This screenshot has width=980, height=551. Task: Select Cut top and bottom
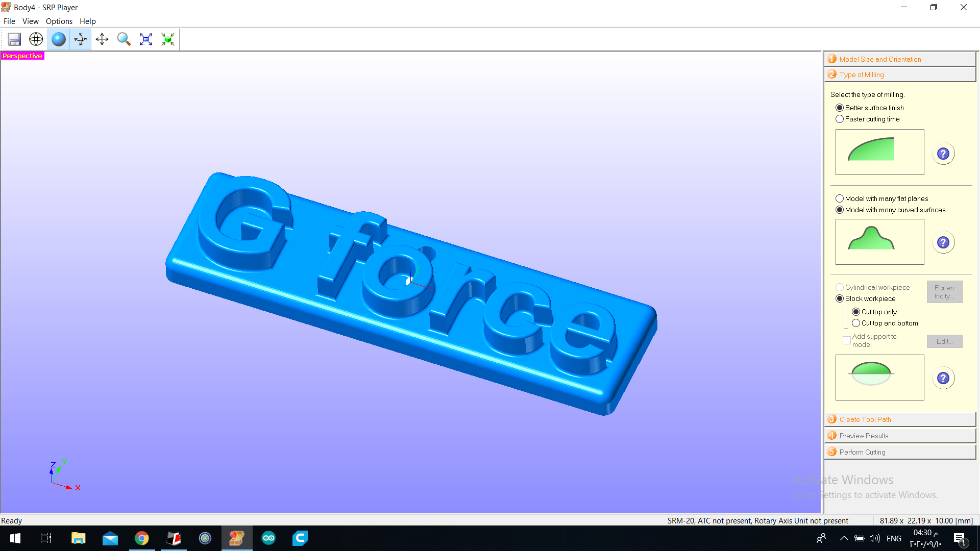(856, 323)
